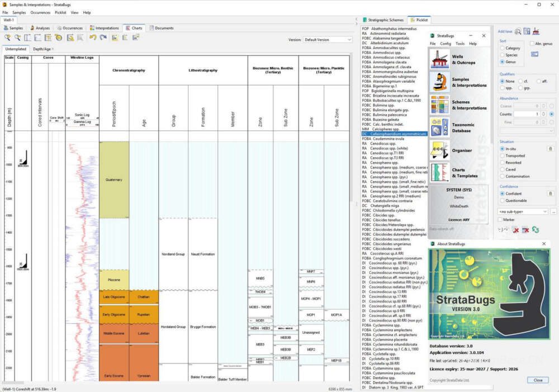Open Schemes & Interpretations module icon
The image size is (559, 392).
[x=439, y=105]
